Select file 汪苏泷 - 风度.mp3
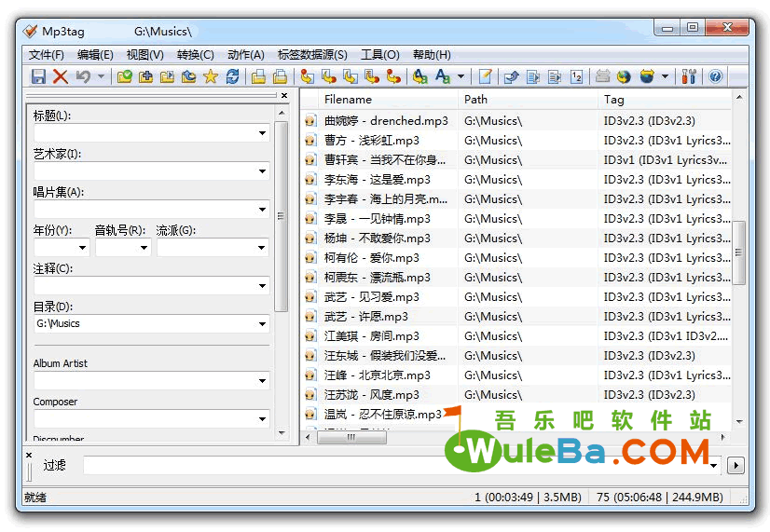This screenshot has height=532, width=770. point(372,395)
